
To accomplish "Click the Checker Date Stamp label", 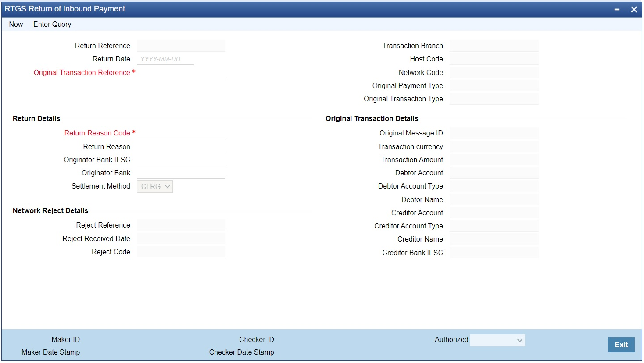I will [242, 352].
